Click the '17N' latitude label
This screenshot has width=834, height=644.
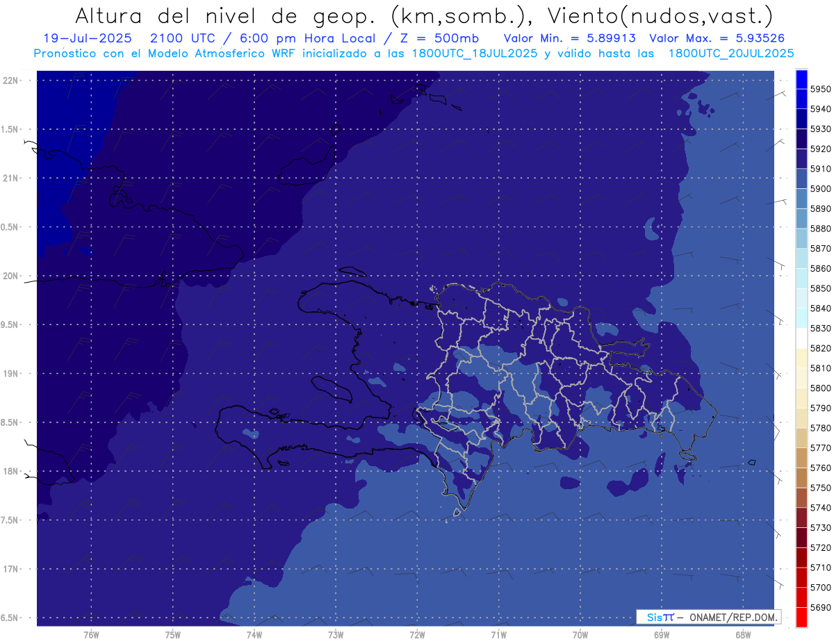[x=12, y=569]
